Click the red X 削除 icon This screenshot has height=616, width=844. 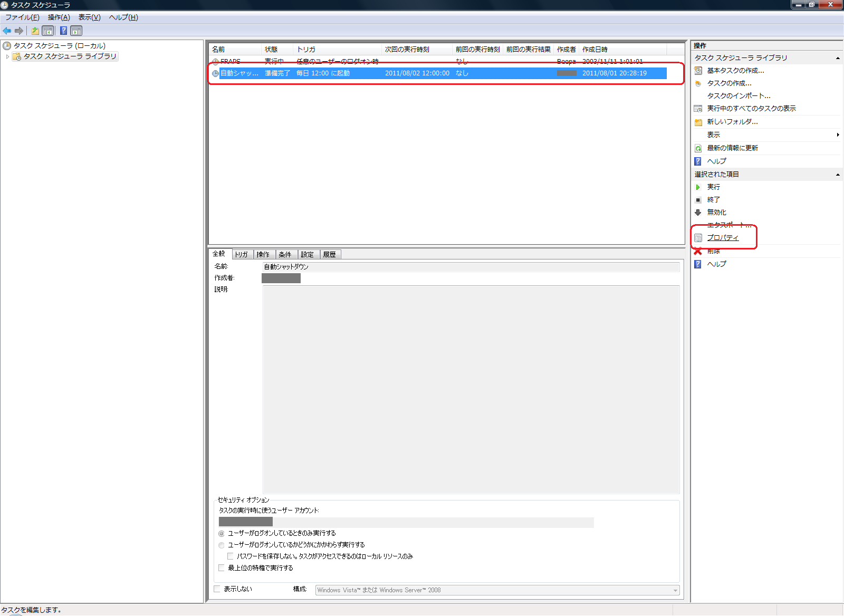tap(698, 251)
